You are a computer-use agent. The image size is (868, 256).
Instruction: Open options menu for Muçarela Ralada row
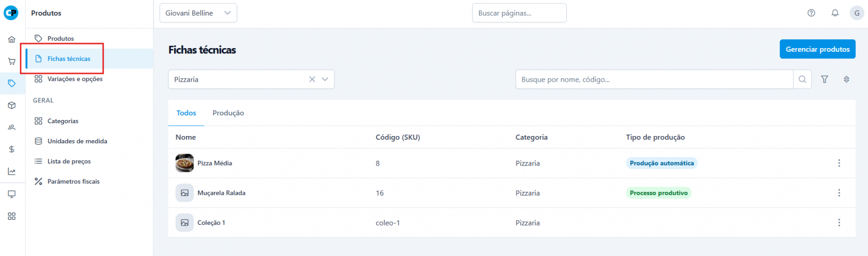point(839,193)
